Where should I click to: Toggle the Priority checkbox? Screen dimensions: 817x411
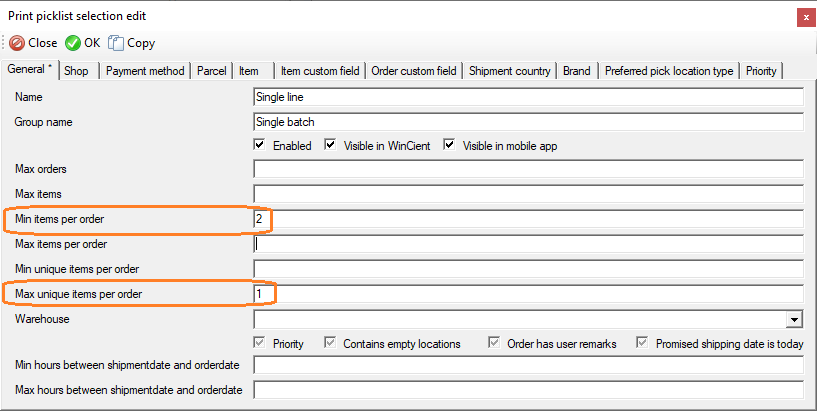(259, 343)
